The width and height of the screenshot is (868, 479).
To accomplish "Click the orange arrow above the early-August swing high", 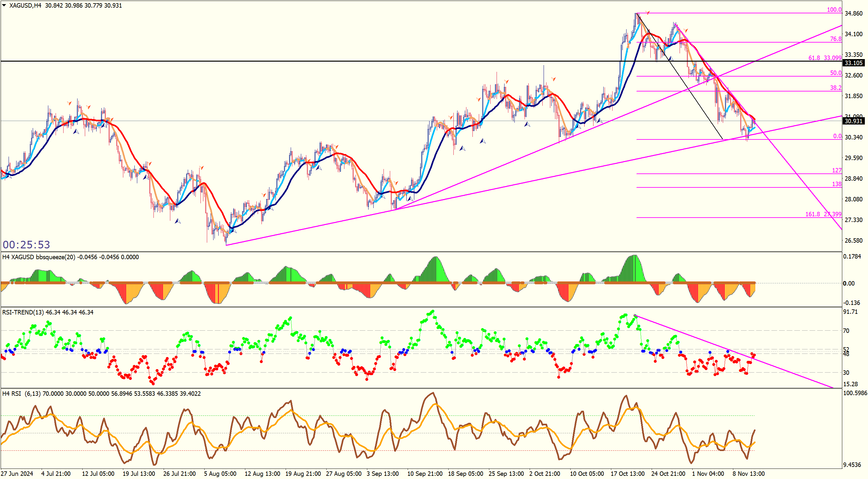I will tap(201, 167).
